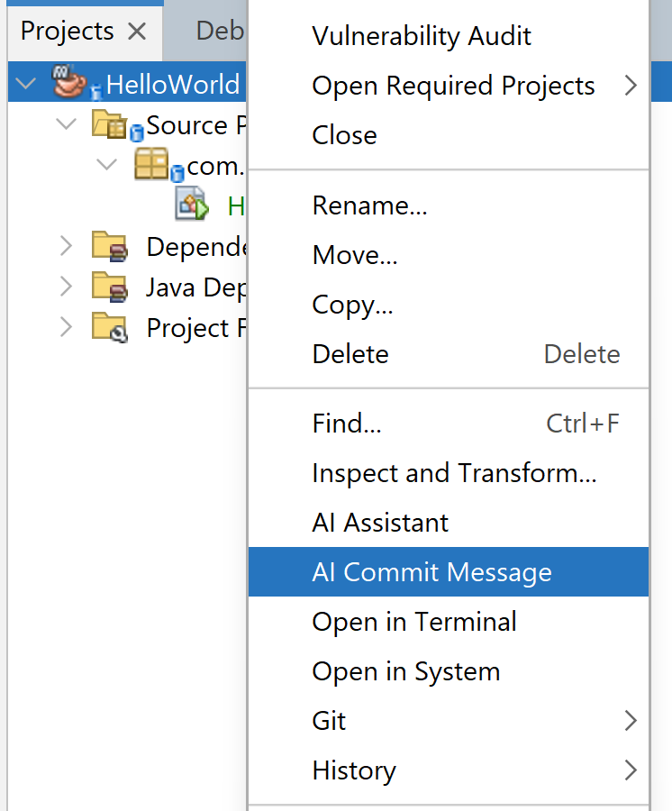Choose AI Commit Message menu entry
Screen dimensions: 672x811
431,572
